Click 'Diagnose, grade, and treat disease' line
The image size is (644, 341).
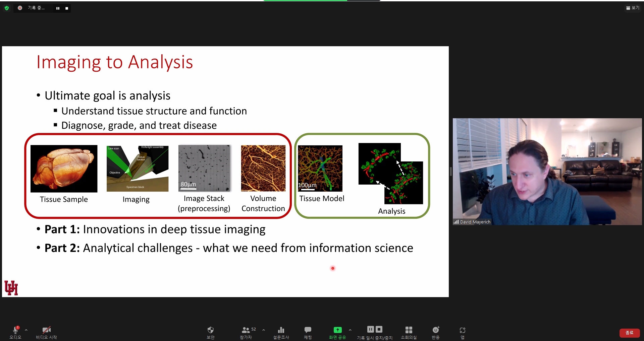pyautogui.click(x=139, y=126)
